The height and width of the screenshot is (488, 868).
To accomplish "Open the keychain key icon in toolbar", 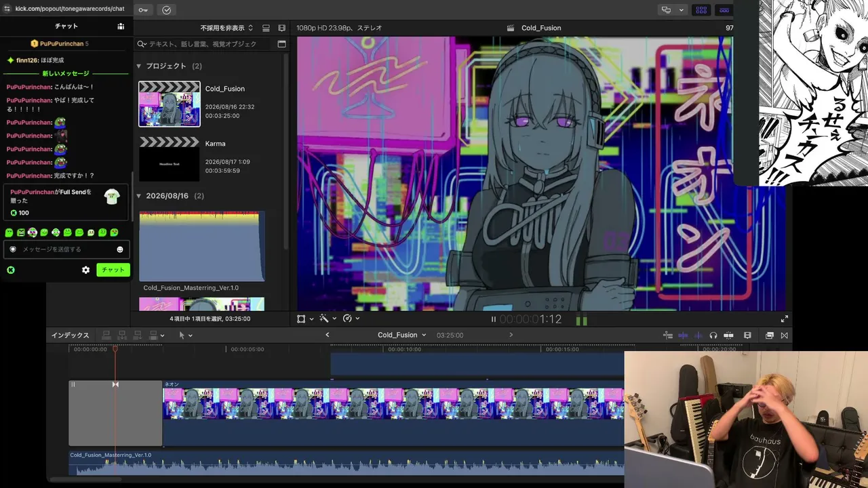I will tap(143, 10).
